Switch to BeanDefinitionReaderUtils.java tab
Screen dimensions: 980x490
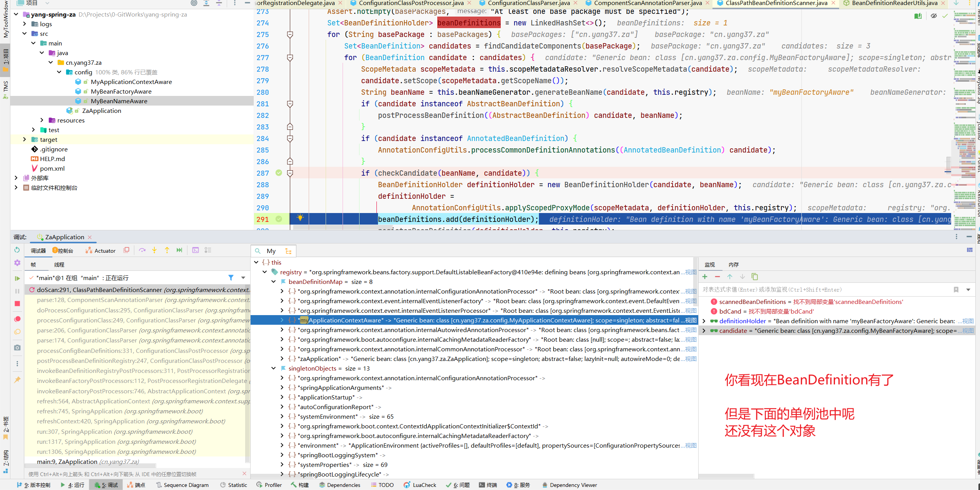tap(895, 3)
